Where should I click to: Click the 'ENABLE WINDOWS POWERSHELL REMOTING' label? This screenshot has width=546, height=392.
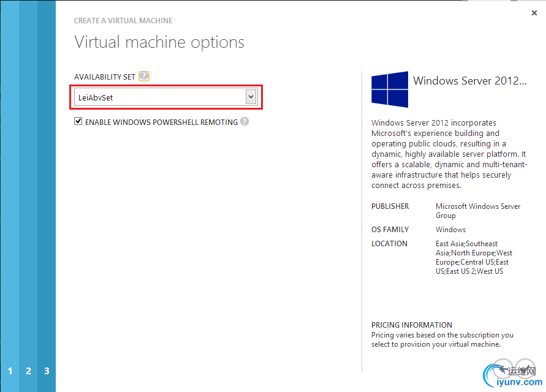pyautogui.click(x=162, y=123)
